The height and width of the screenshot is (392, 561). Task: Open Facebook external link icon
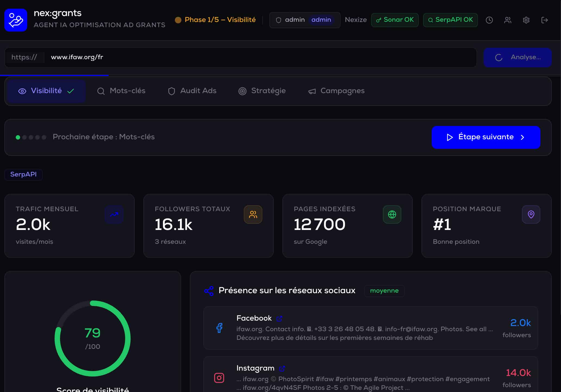[279, 318]
